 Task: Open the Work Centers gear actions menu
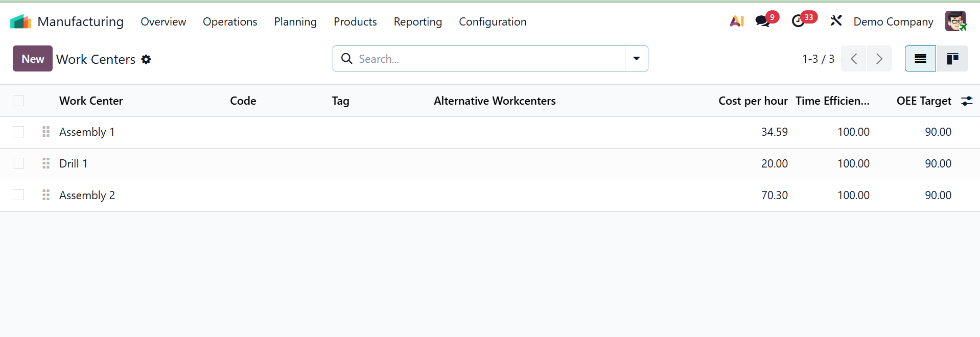coord(146,59)
